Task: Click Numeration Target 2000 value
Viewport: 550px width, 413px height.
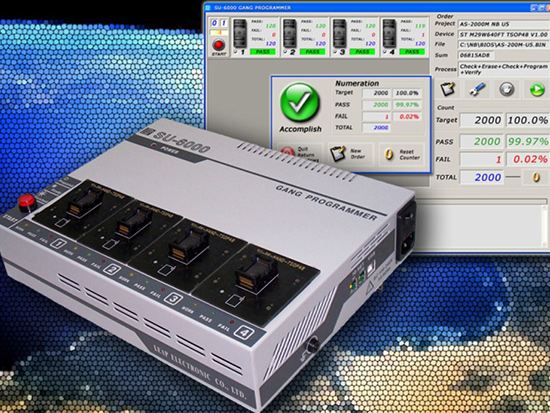Action: [x=376, y=93]
